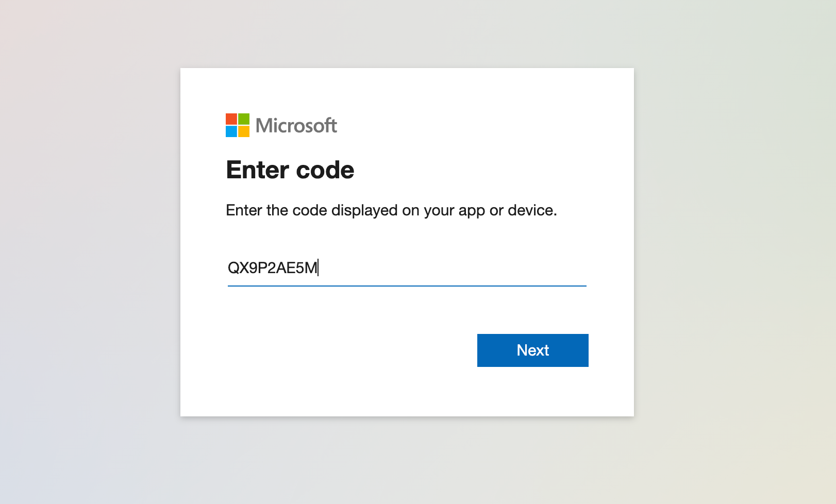The width and height of the screenshot is (836, 504).
Task: Focus the code field containing QX9P2AE5M
Action: (407, 268)
